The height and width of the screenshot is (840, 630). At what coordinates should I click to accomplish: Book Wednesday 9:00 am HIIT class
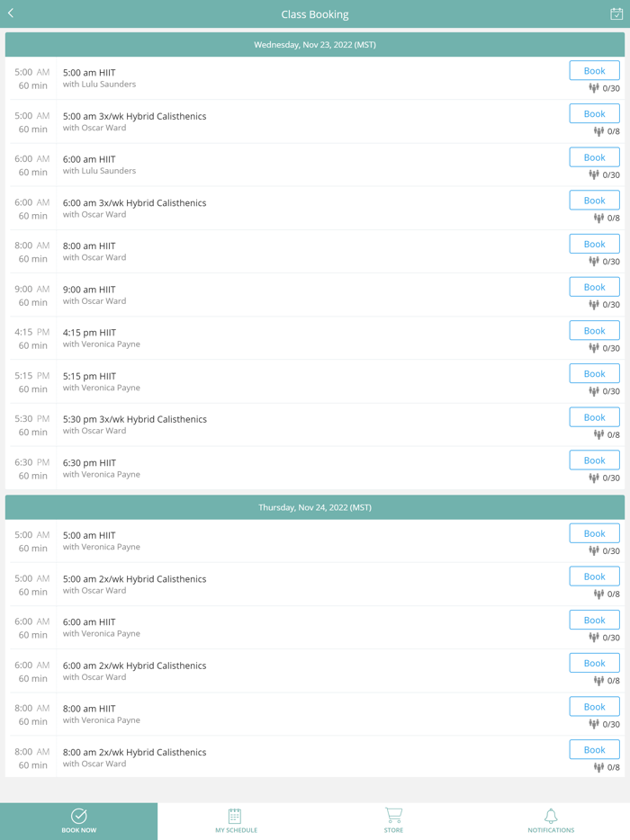pos(594,288)
